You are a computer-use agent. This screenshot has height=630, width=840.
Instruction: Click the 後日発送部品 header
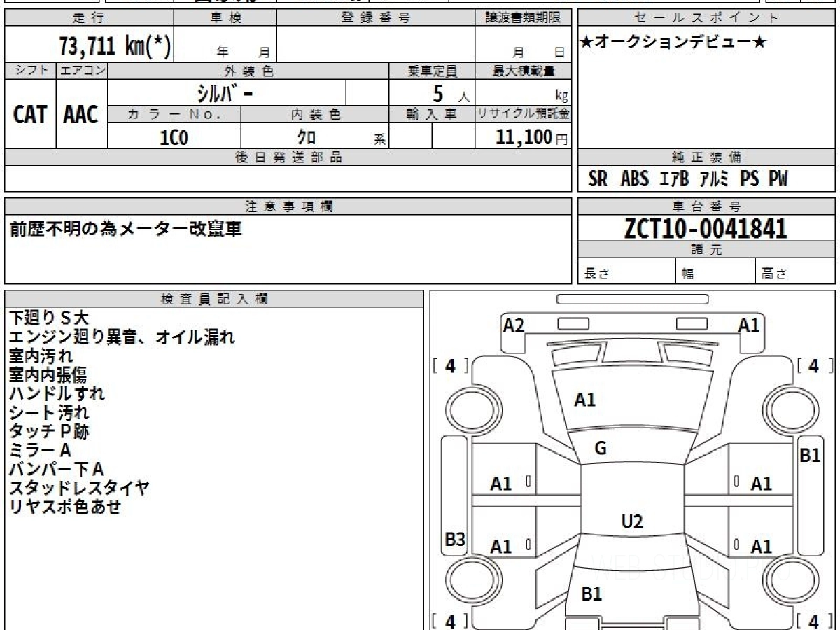point(288,157)
